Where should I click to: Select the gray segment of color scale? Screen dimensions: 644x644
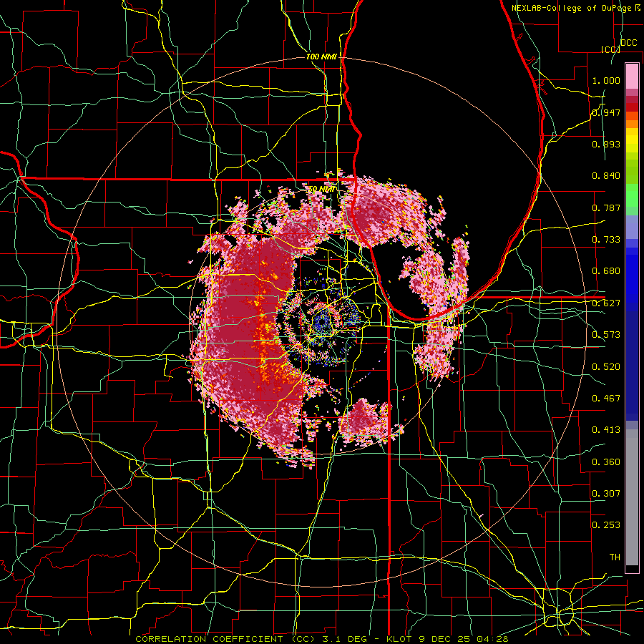632,497
